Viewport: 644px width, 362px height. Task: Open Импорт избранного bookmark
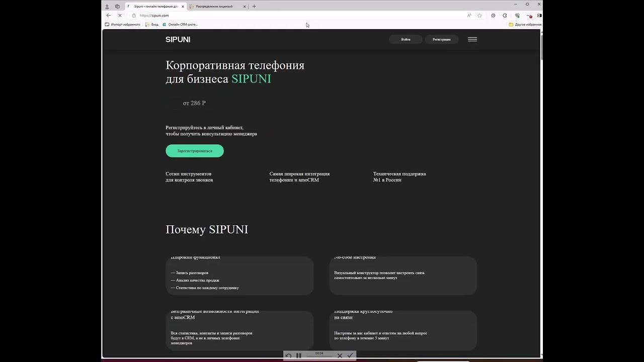(122, 24)
